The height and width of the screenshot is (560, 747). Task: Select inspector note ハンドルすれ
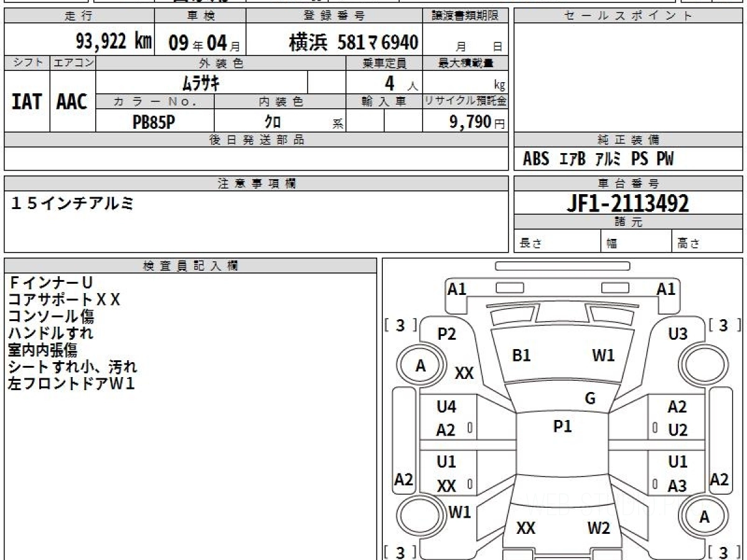pyautogui.click(x=51, y=334)
